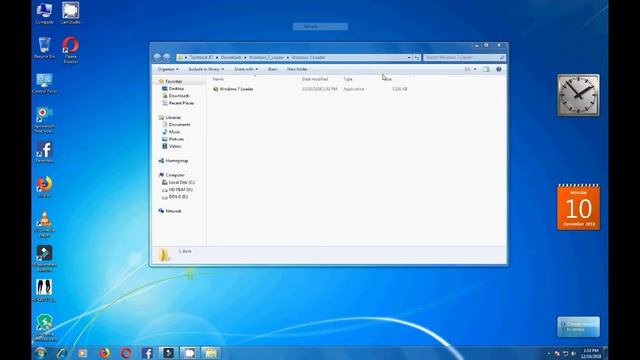Click the volume icon in system tray
This screenshot has width=640, height=360.
point(573,353)
